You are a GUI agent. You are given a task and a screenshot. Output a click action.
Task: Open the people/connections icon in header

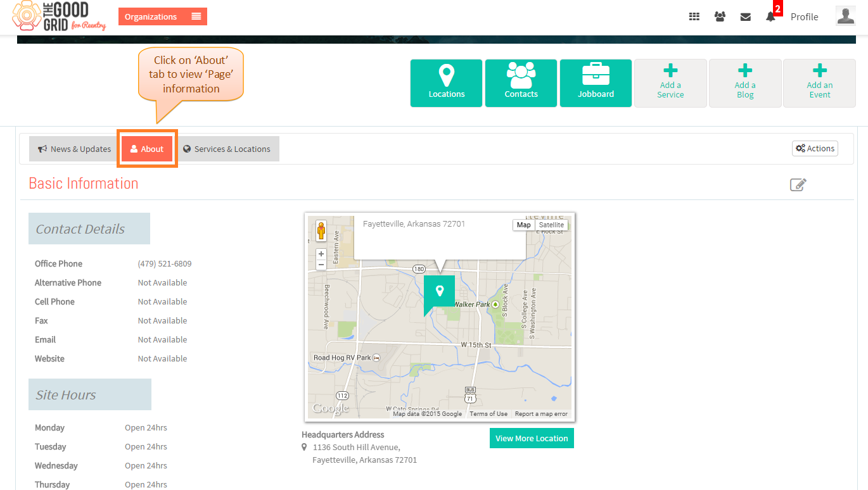pos(720,17)
